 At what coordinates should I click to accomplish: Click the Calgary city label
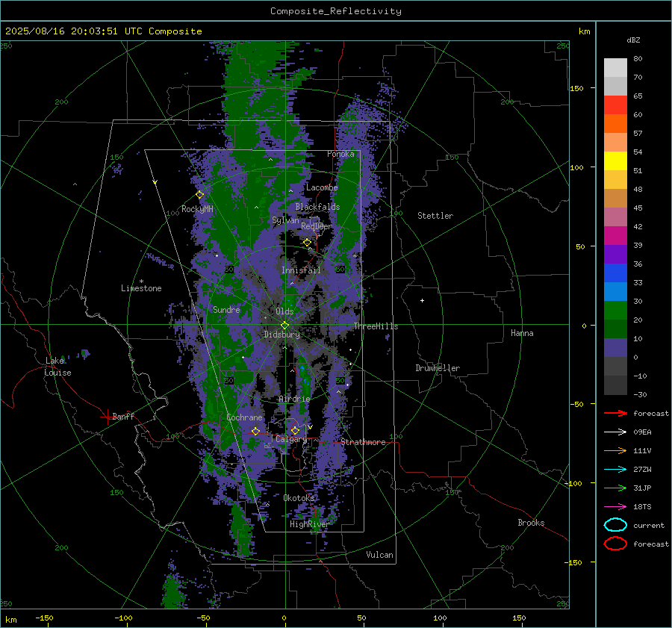(291, 439)
